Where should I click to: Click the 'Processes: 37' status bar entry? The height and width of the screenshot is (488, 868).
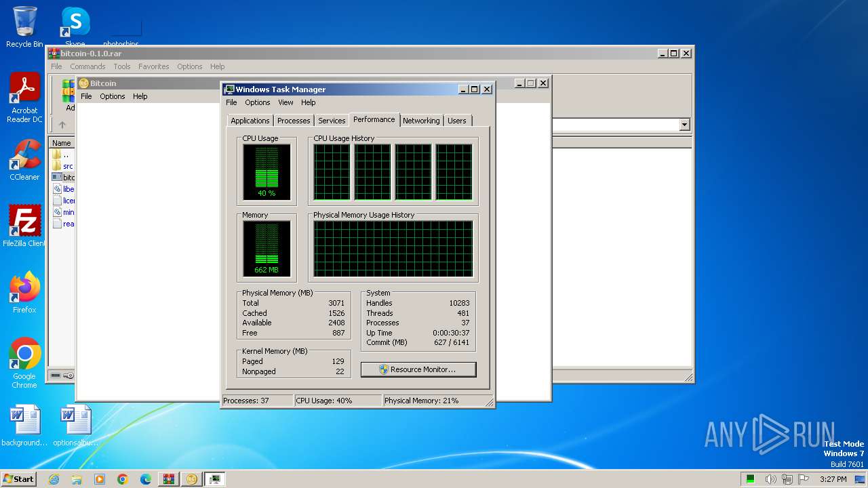tap(246, 401)
